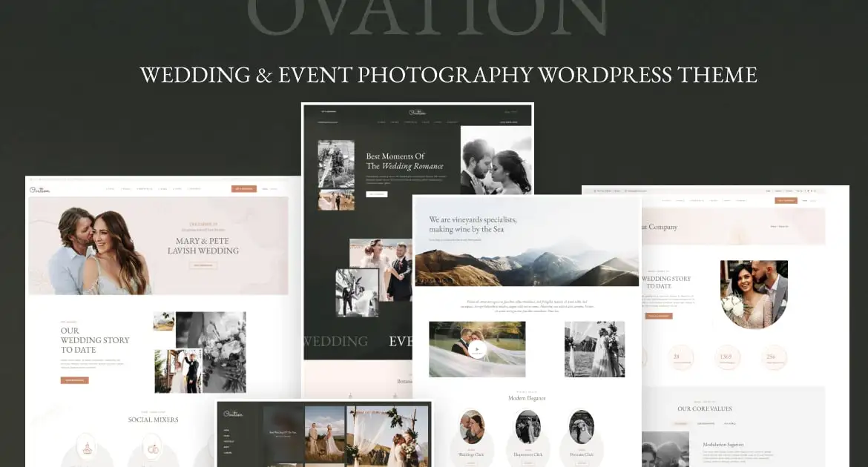Click the 'WEDDING' scrolling text in dark mockup
This screenshot has width=868, height=467.
coord(335,342)
